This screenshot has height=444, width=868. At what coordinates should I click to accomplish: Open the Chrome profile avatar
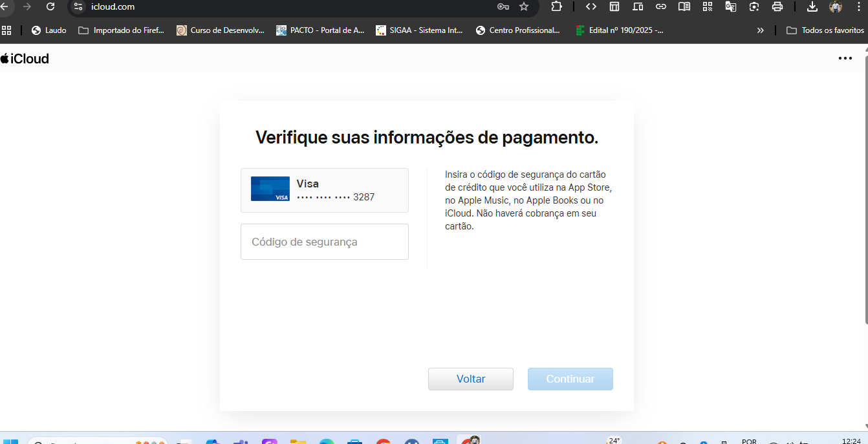[x=836, y=6]
